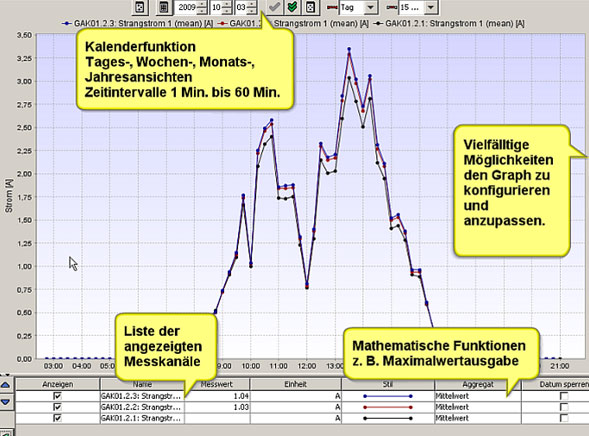
Task: Click the calendar icon beside the year field
Action: [x=164, y=7]
